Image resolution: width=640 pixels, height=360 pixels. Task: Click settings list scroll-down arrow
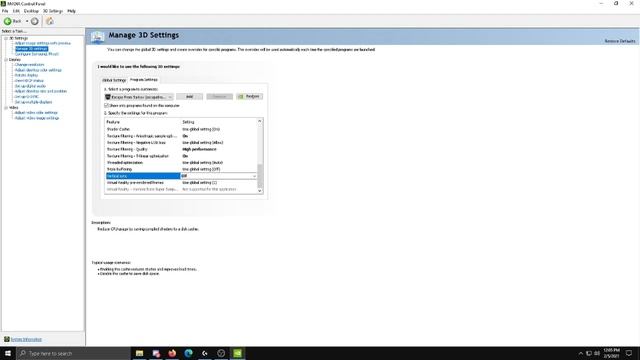(260, 191)
